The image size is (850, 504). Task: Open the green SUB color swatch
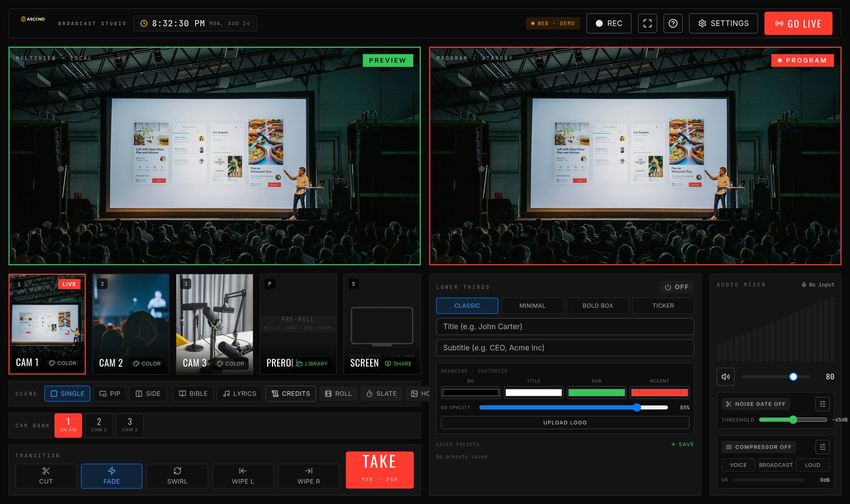(x=596, y=392)
